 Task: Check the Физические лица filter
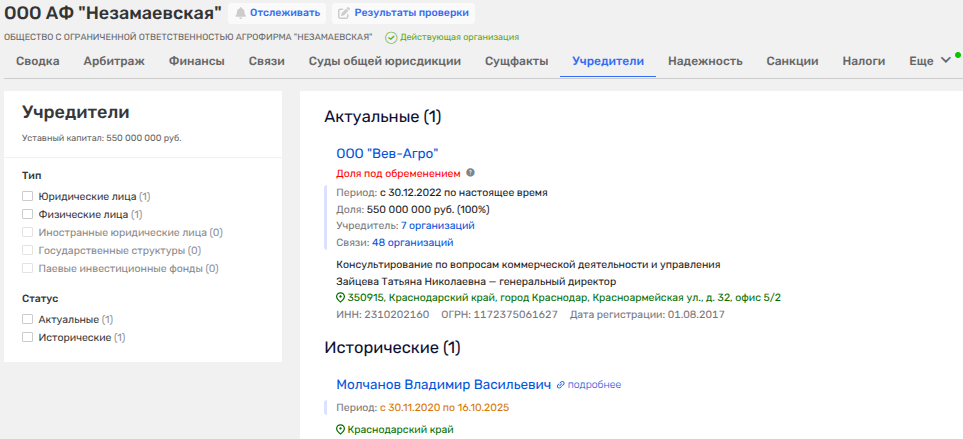pyautogui.click(x=27, y=214)
